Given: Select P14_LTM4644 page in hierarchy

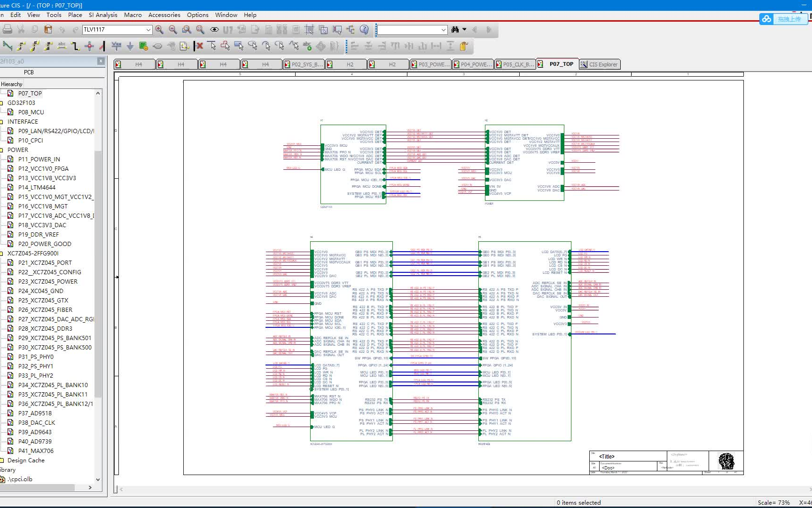Looking at the screenshot, I should [37, 187].
